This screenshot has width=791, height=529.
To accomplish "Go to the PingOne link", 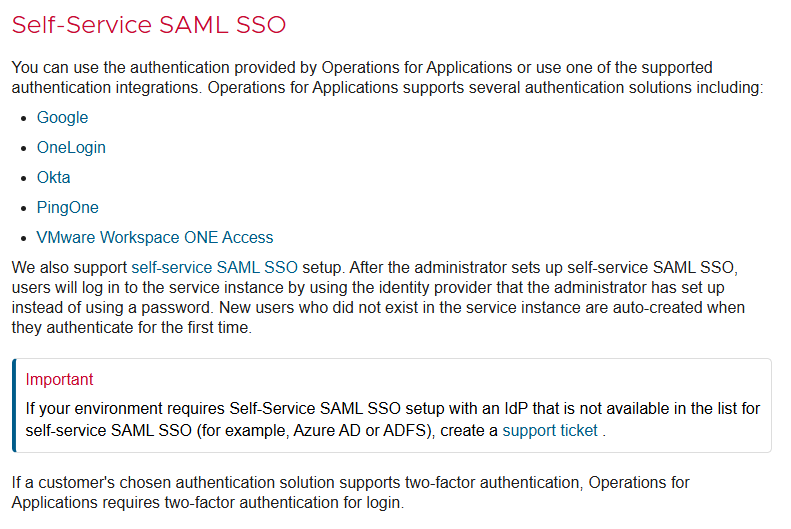I will coord(67,208).
